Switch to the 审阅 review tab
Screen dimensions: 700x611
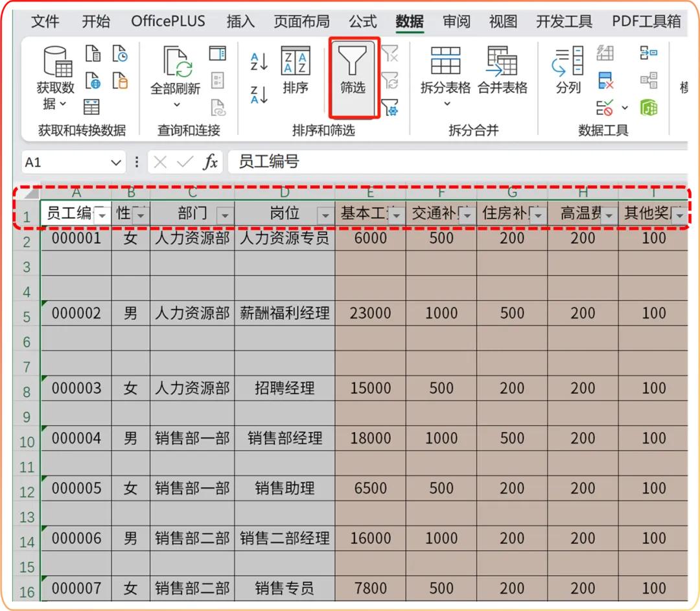coord(456,21)
